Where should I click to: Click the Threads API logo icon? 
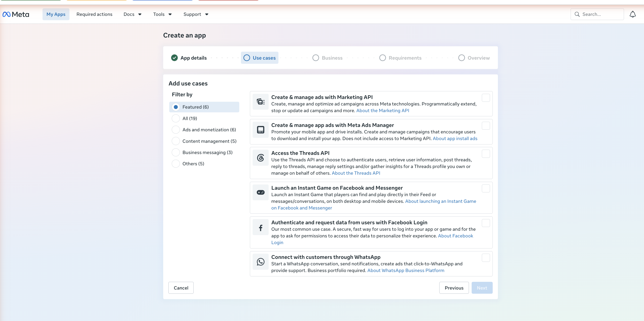click(261, 158)
